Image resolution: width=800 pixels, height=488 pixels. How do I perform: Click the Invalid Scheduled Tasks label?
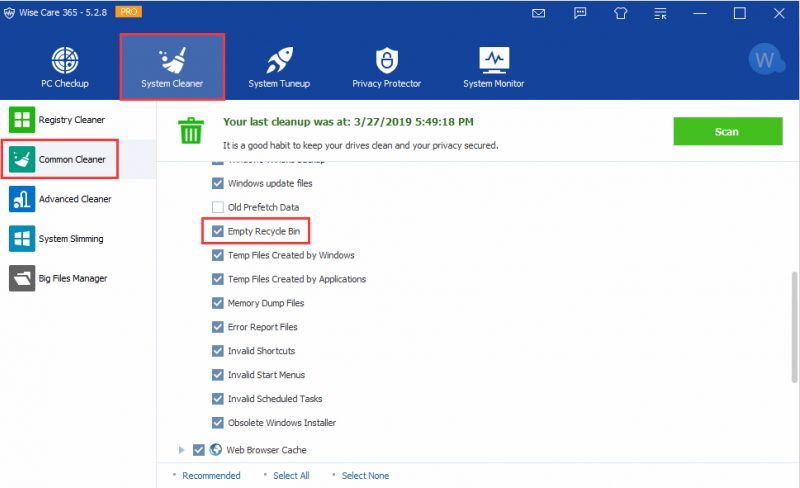coord(275,399)
